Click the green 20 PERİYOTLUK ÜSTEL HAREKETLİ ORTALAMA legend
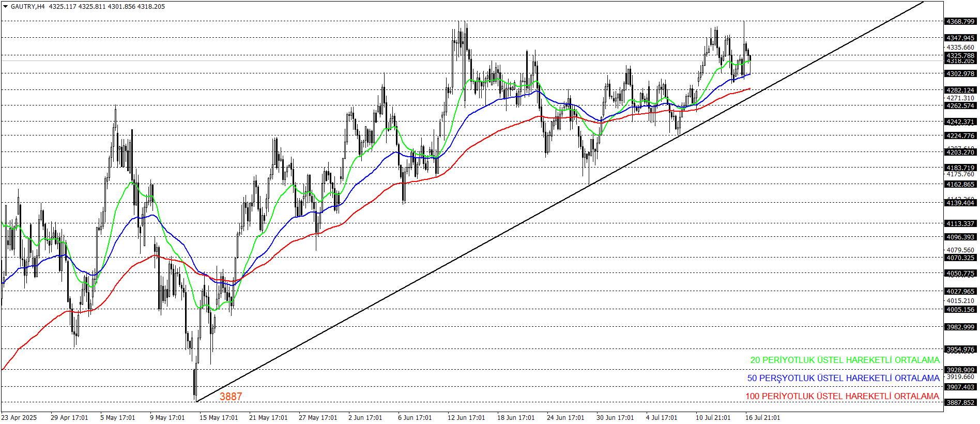 pos(845,360)
